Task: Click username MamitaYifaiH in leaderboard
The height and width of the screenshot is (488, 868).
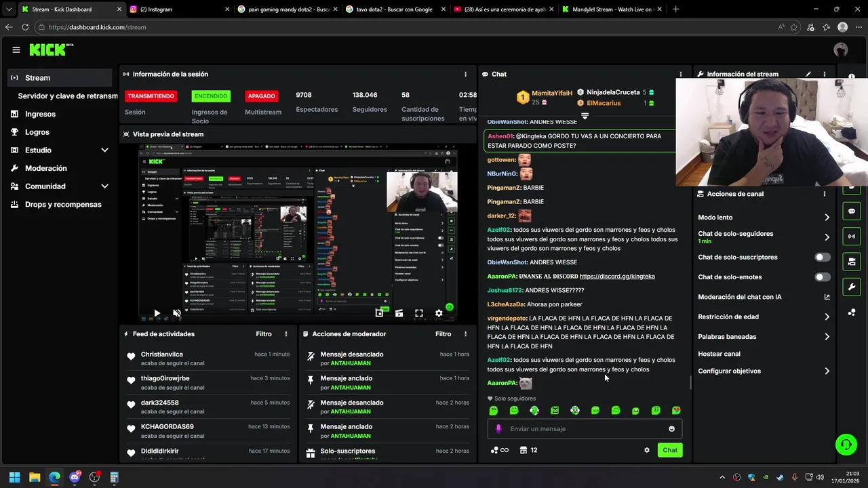Action: click(552, 93)
